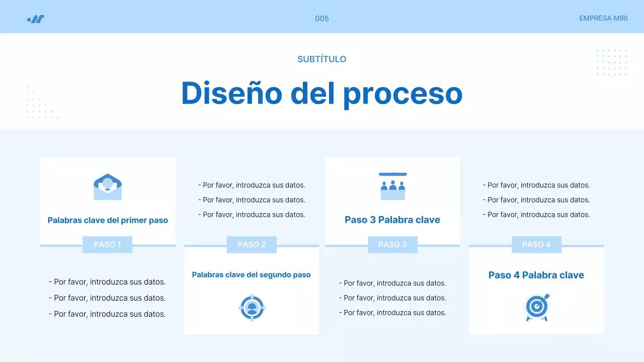Select the title Diseño del proceso
Viewport: 644px width, 362px height.
(322, 95)
